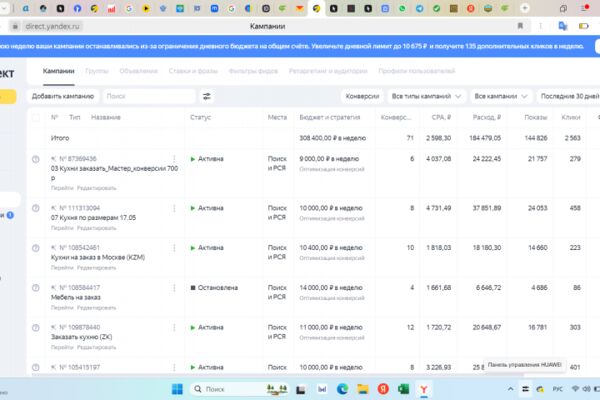Viewport: 600px width, 400px height.
Task: Switch to the Группы tab
Action: click(x=97, y=71)
